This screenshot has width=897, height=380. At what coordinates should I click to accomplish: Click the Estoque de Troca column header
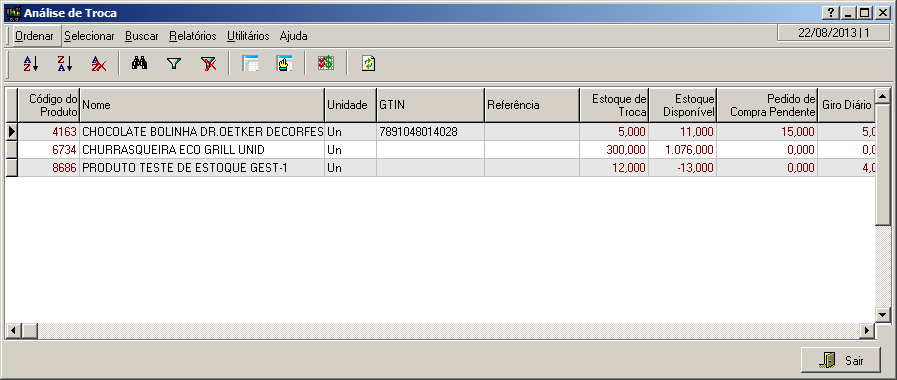coord(614,105)
